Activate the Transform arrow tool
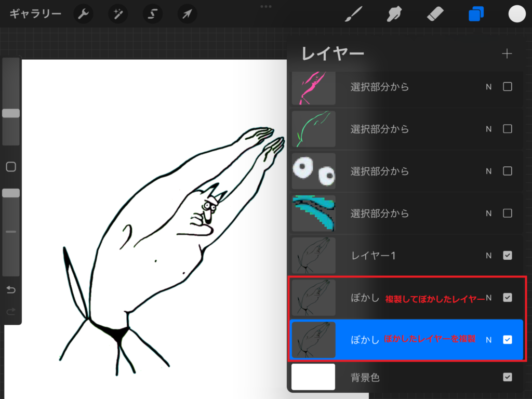Screen dimensions: 532x399 (187, 14)
